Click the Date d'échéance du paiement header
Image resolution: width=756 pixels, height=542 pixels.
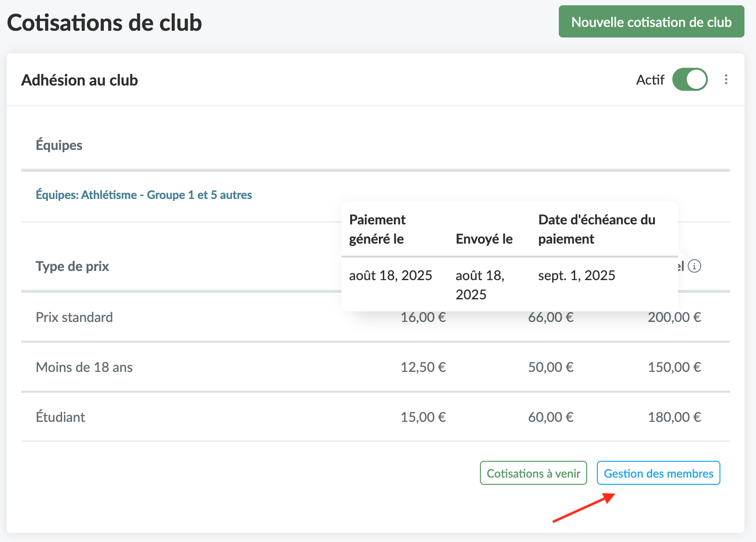tap(596, 229)
